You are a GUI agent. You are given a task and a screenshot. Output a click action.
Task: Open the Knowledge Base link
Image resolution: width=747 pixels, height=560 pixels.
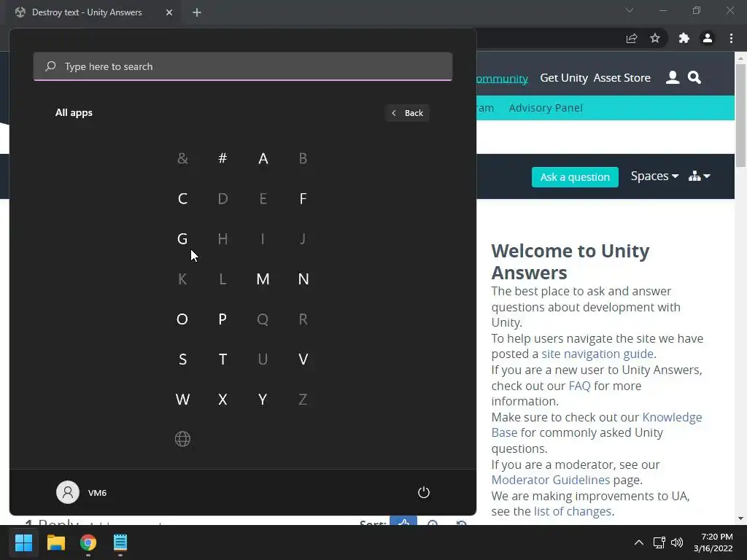597,425
